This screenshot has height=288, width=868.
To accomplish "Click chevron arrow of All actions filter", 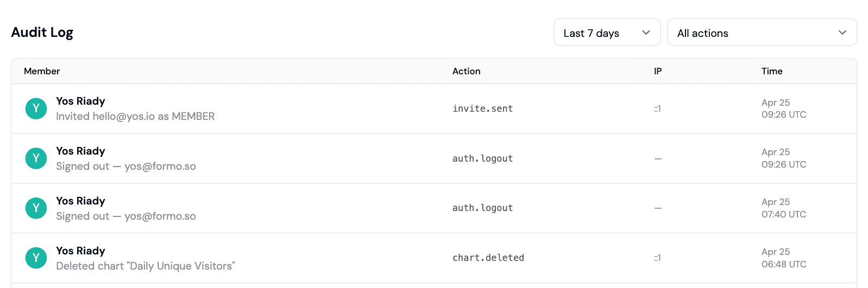I will click(842, 33).
